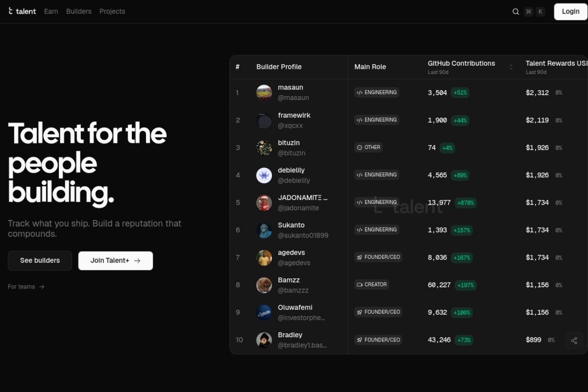Click JADONAMITE's profile avatar
Viewport: 588px width, 392px height.
tap(264, 203)
